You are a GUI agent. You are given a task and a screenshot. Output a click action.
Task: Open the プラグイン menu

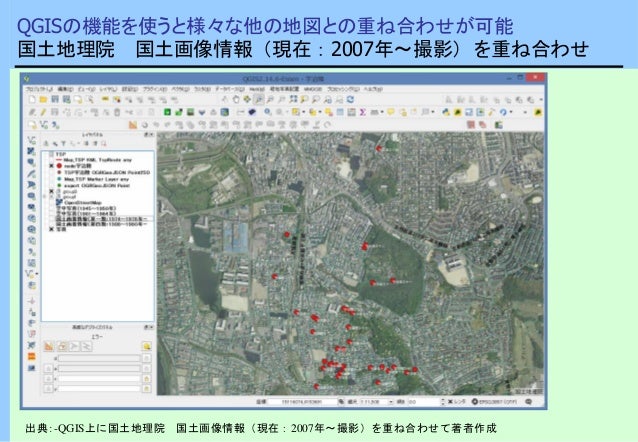click(x=154, y=89)
